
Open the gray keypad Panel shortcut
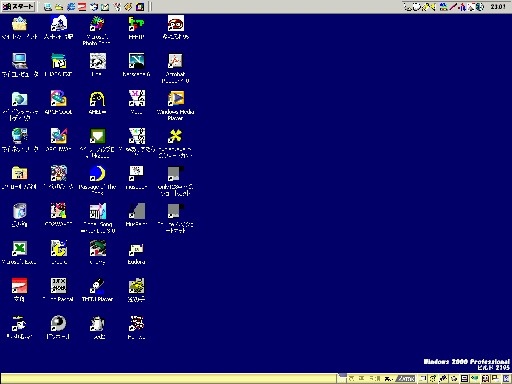coord(58,286)
